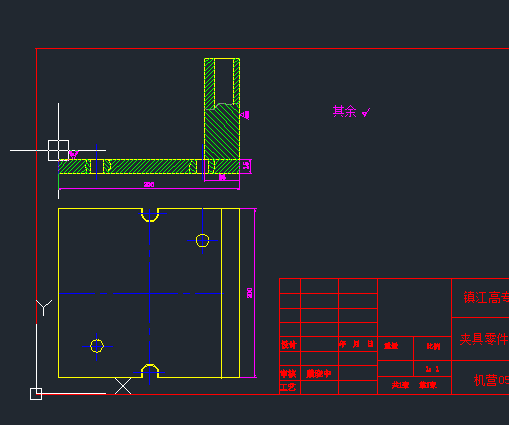Select the 机营05 class text
509x425 pixels.
tap(491, 380)
